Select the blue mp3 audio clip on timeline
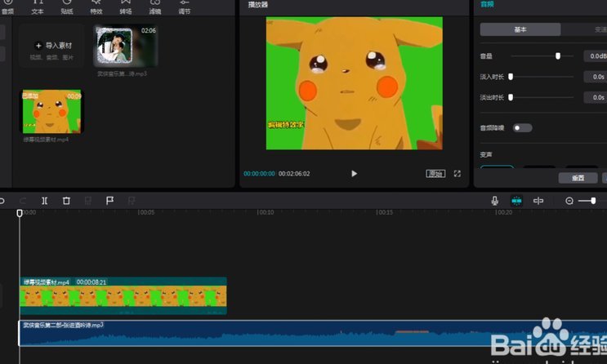The height and width of the screenshot is (364, 607). (x=313, y=334)
